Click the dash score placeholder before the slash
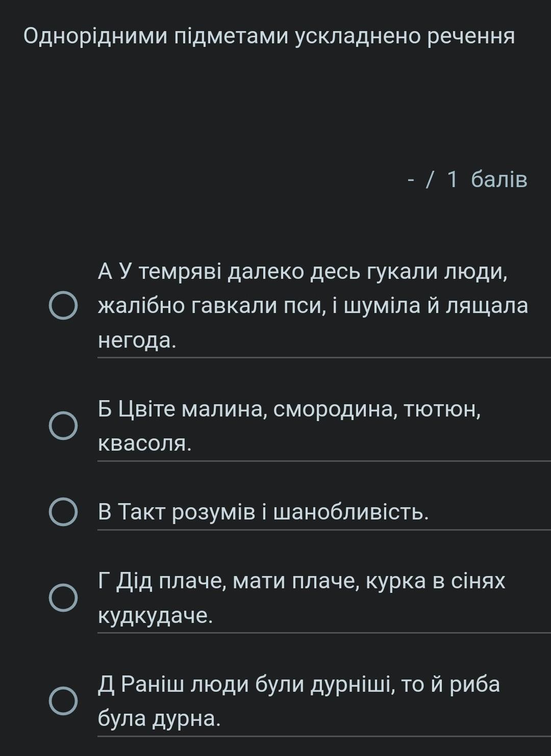 pyautogui.click(x=411, y=179)
